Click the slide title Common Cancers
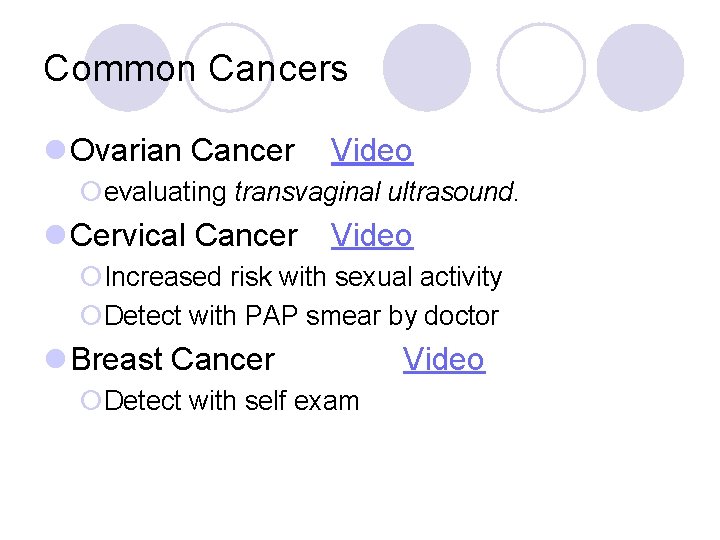The height and width of the screenshot is (540, 720). (196, 68)
